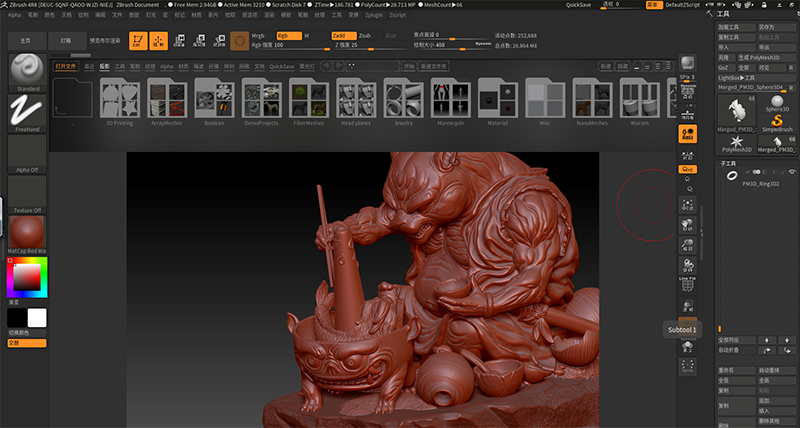Toggle the orange local symmetry icon

click(688, 134)
